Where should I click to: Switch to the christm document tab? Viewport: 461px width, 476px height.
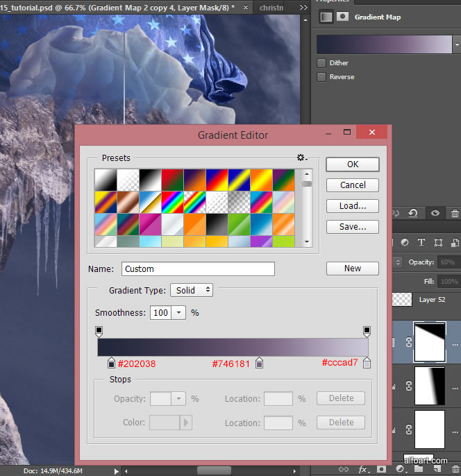point(271,8)
